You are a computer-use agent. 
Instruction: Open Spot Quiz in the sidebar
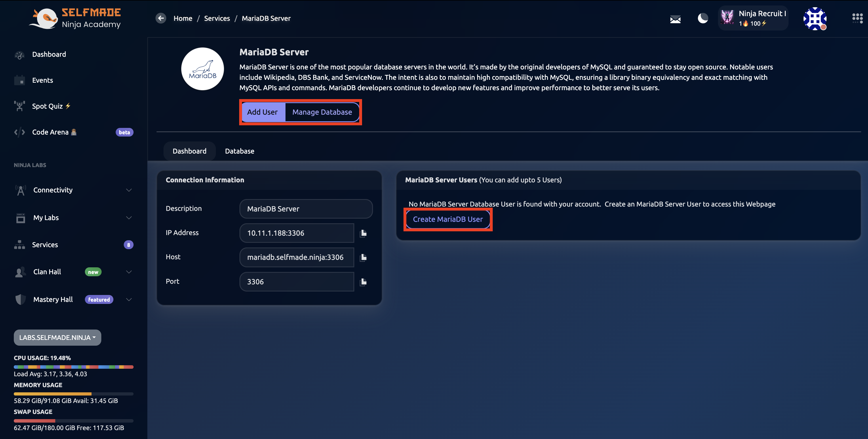pyautogui.click(x=47, y=106)
